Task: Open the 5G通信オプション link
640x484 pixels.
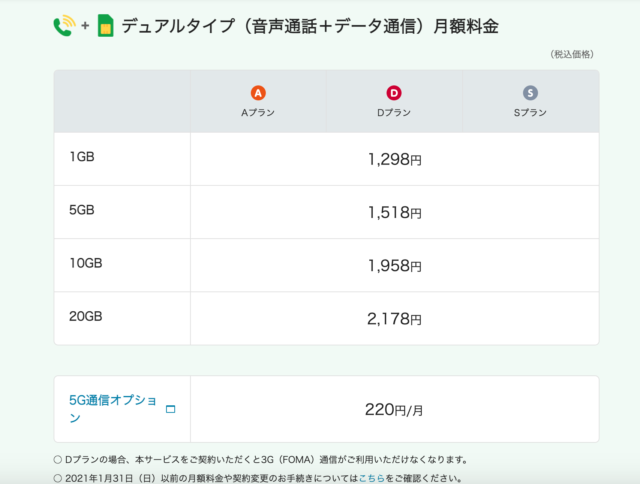Action: pyautogui.click(x=113, y=409)
